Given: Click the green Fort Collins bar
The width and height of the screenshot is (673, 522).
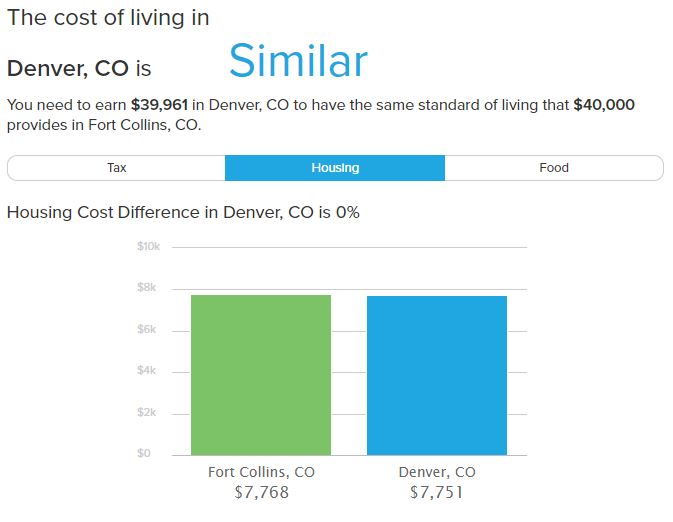Looking at the screenshot, I should coord(261,375).
